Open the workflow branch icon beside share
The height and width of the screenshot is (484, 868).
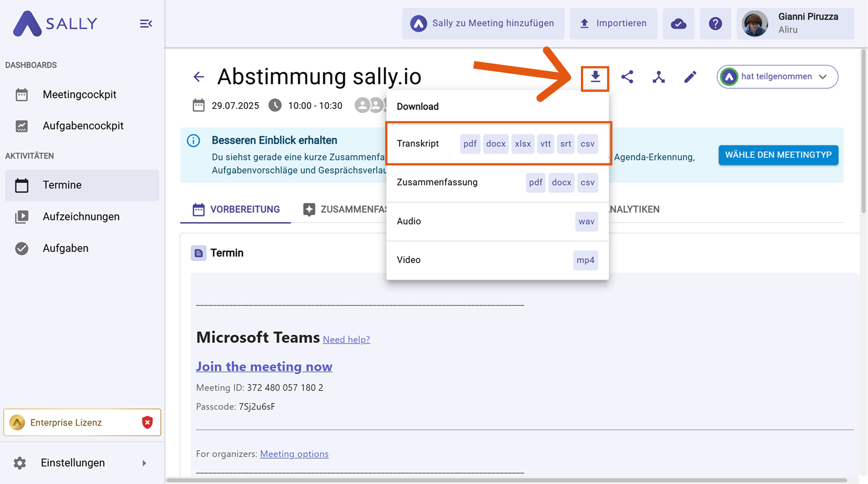click(x=658, y=77)
